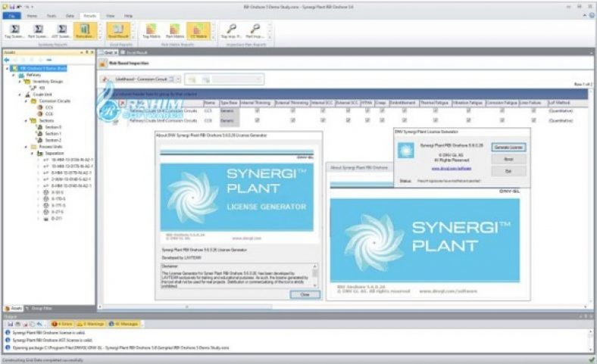597x364 pixels.
Task: Click the first disabled icon next to view selector
Action: click(x=192, y=79)
